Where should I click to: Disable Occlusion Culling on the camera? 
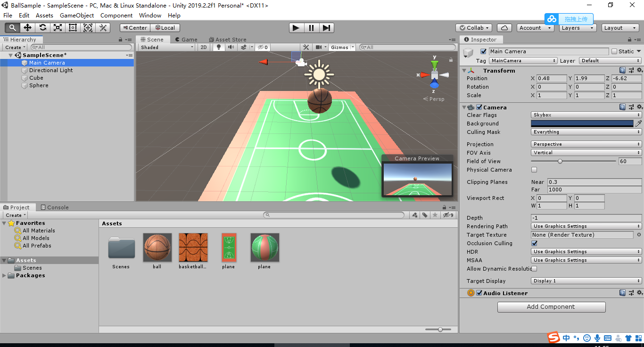[534, 243]
